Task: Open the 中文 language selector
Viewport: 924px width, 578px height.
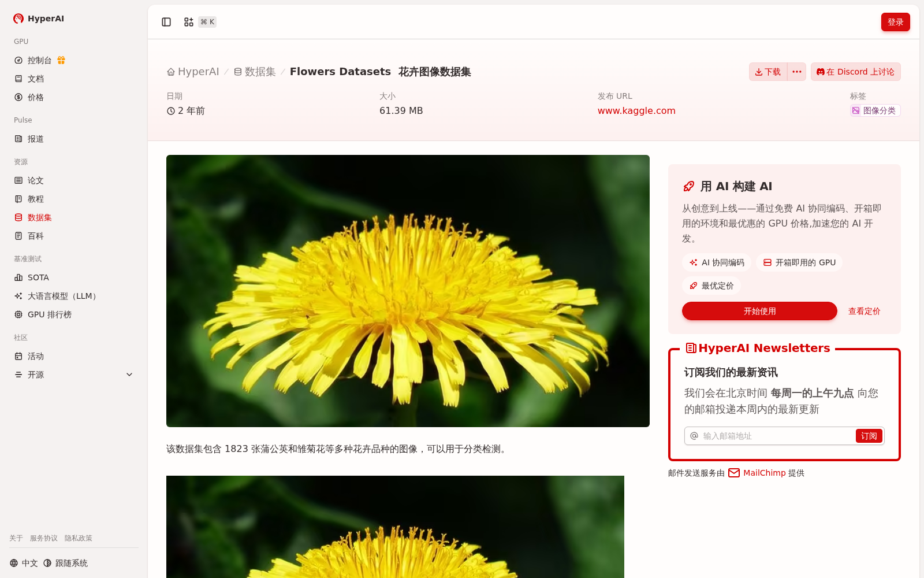Action: point(24,563)
